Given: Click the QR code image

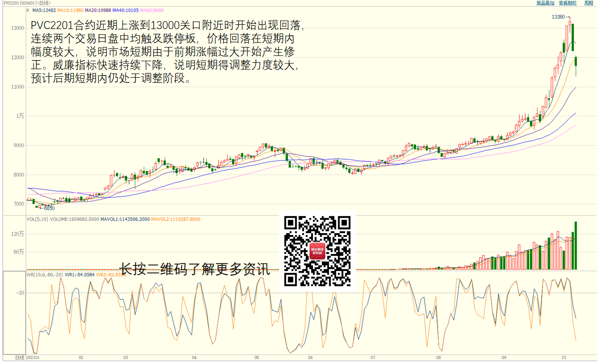Looking at the screenshot, I should click(x=317, y=251).
